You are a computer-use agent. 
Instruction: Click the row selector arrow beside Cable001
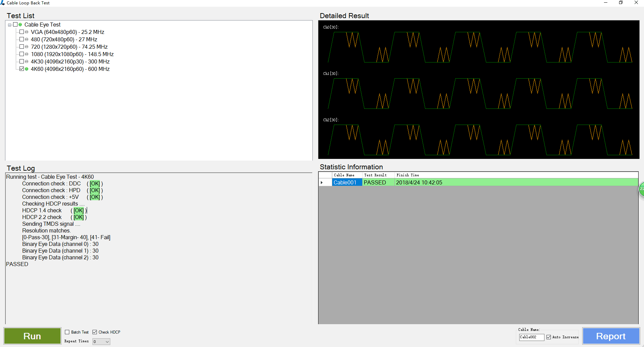pyautogui.click(x=322, y=182)
